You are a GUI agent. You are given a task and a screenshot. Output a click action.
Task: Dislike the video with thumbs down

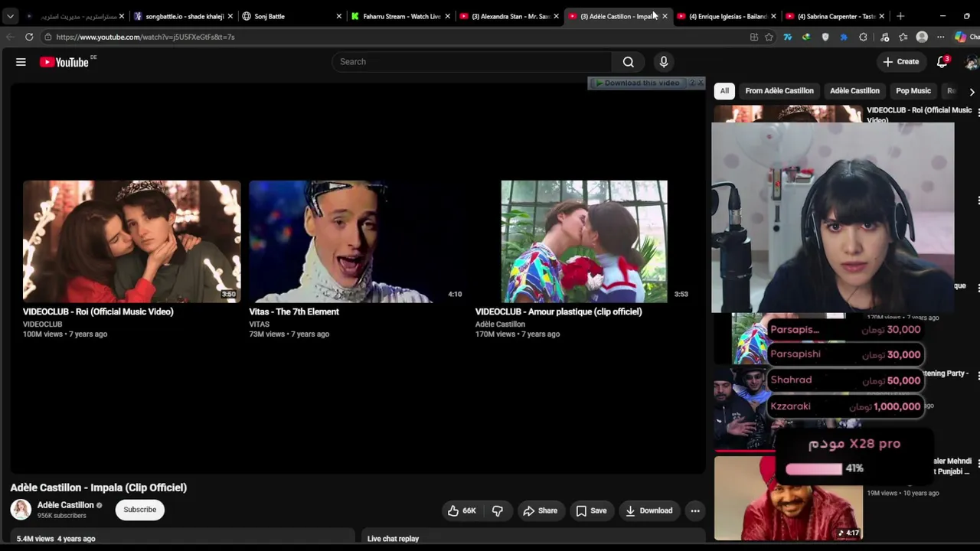pyautogui.click(x=498, y=510)
